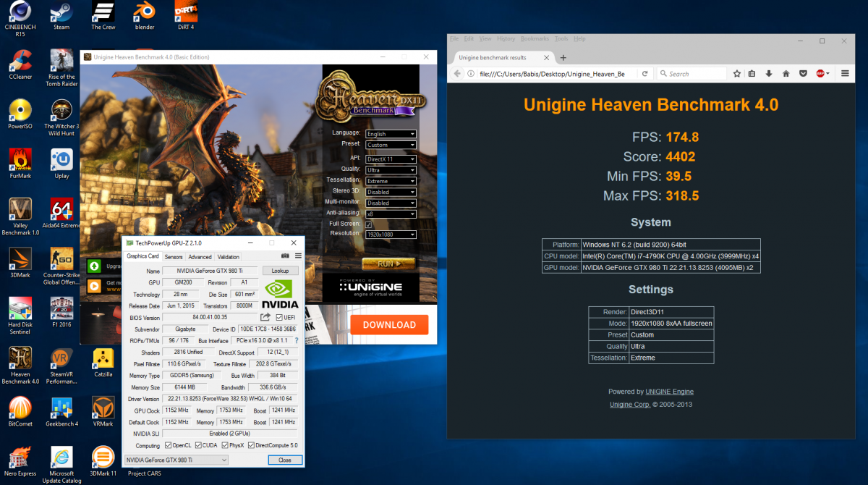This screenshot has width=868, height=485.
Task: Open DiRT 4 desktop shortcut
Action: 186,16
